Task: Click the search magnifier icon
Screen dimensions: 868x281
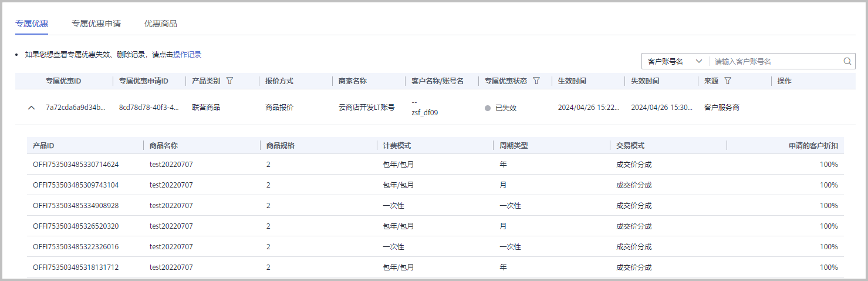Action: [847, 61]
